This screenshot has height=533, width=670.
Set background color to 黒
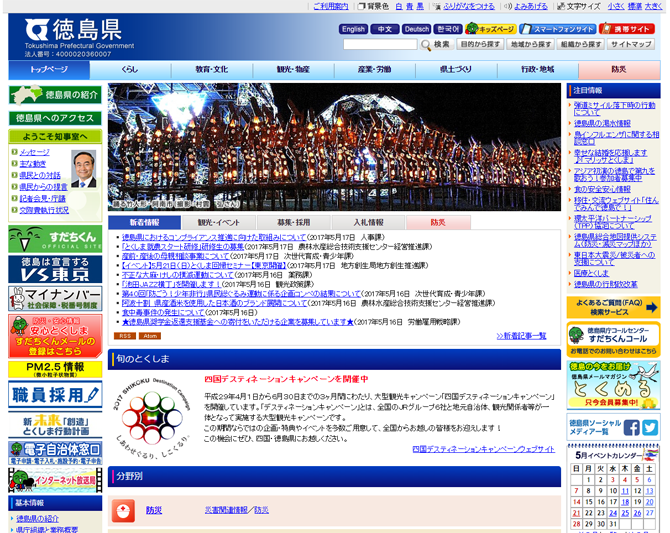[420, 6]
